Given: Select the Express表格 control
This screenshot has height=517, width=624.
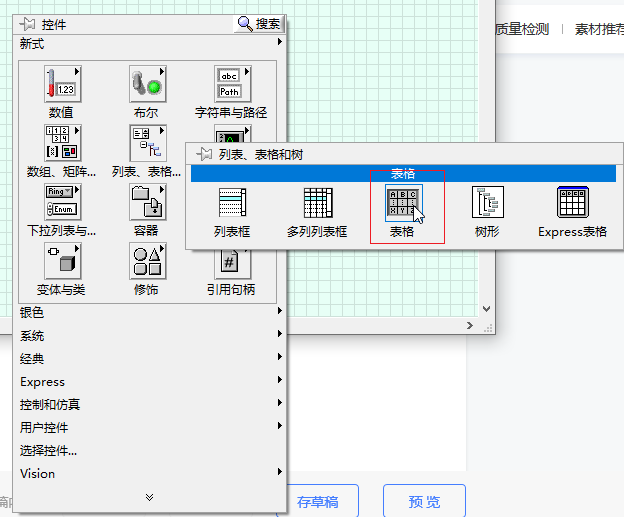Looking at the screenshot, I should (573, 203).
